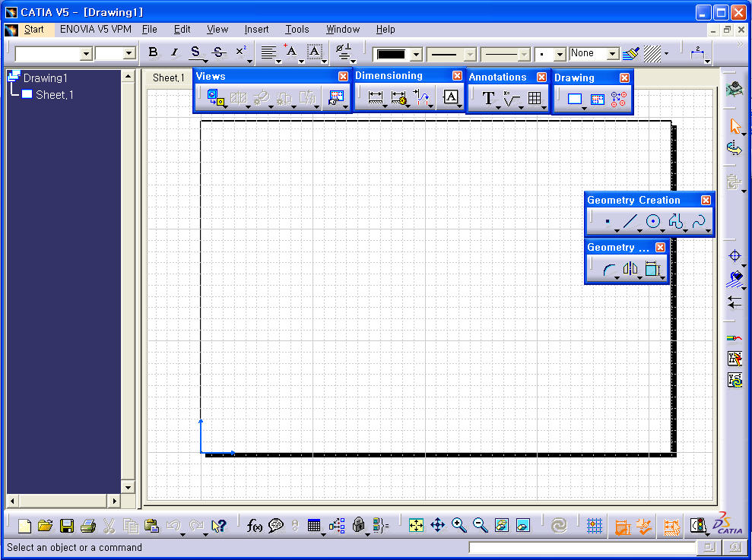Open the layer dropdown showing None

pyautogui.click(x=612, y=54)
